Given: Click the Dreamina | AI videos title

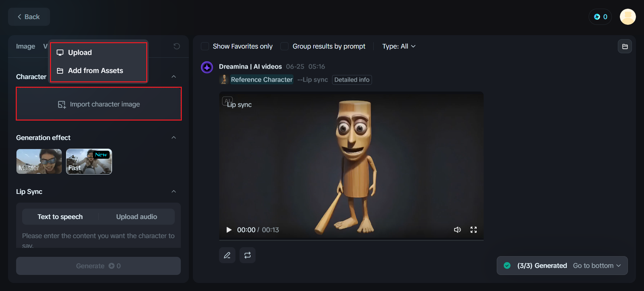Looking at the screenshot, I should [x=250, y=67].
